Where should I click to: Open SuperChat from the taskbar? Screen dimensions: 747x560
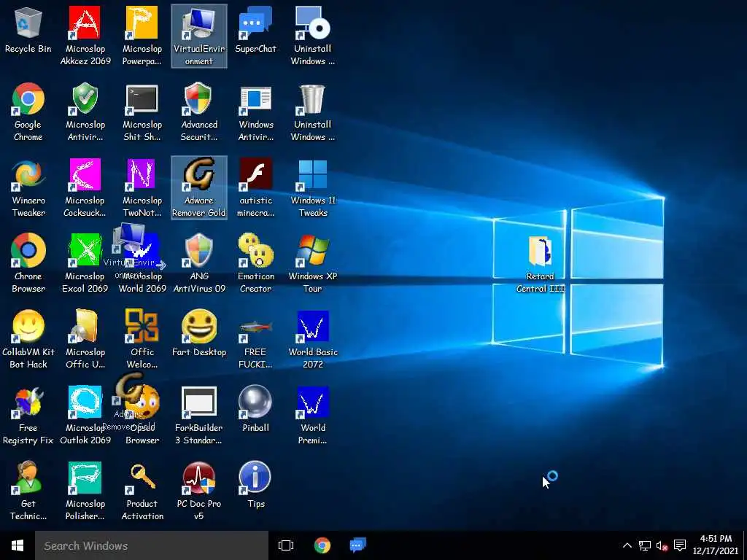pos(357,545)
